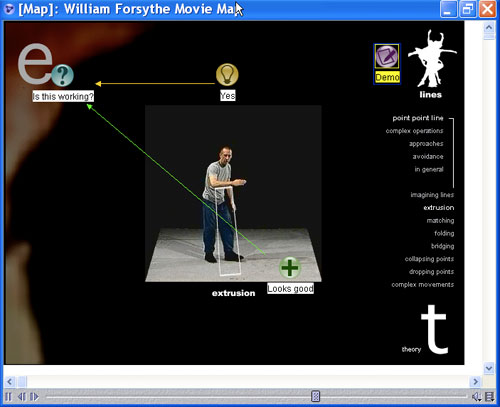Screen dimensions: 500x407
Task: Step one frame forward
Action: tap(34, 397)
